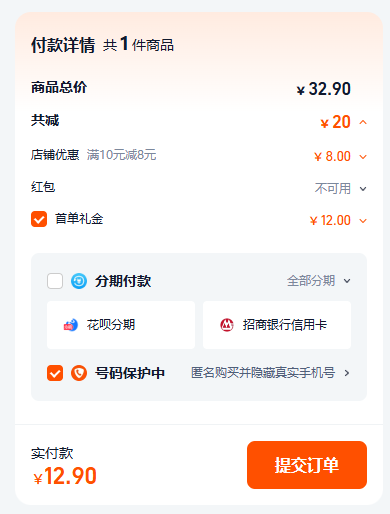
Task: Click the 满10元减8元 store discount text
Action: (x=121, y=155)
